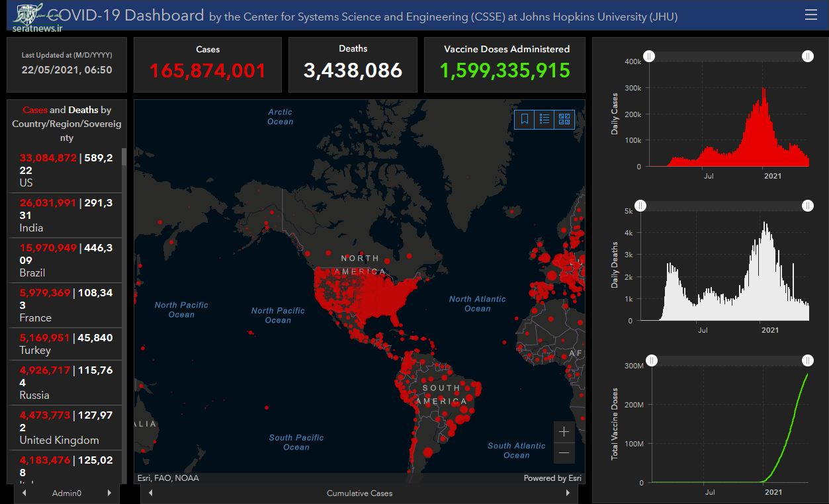This screenshot has height=504, width=829.
Task: Click Daily Deaths chart right range handle
Action: click(807, 206)
